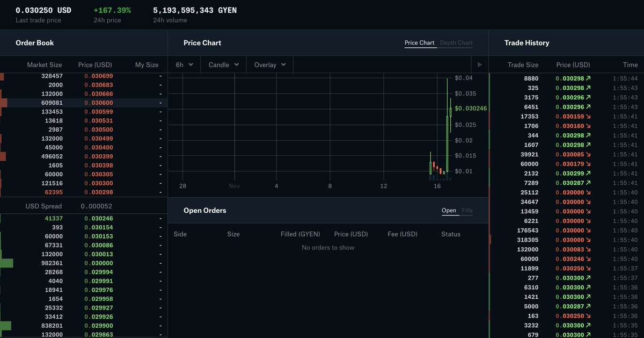Select bid order at price 0.029958
The image size is (644, 338).
click(x=84, y=299)
